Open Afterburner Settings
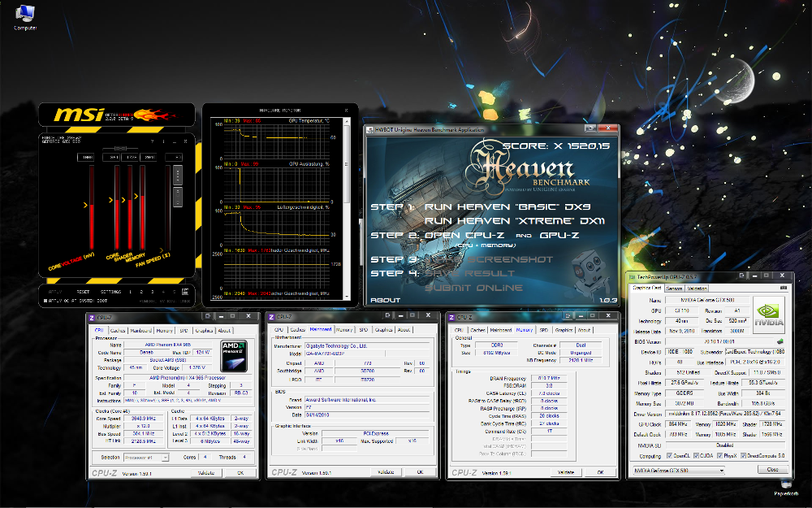 (110, 292)
